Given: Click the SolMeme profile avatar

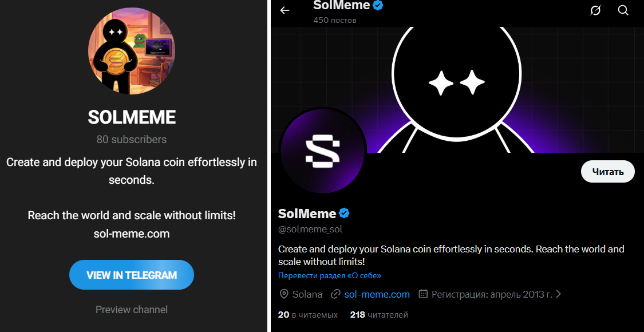Looking at the screenshot, I should point(322,151).
